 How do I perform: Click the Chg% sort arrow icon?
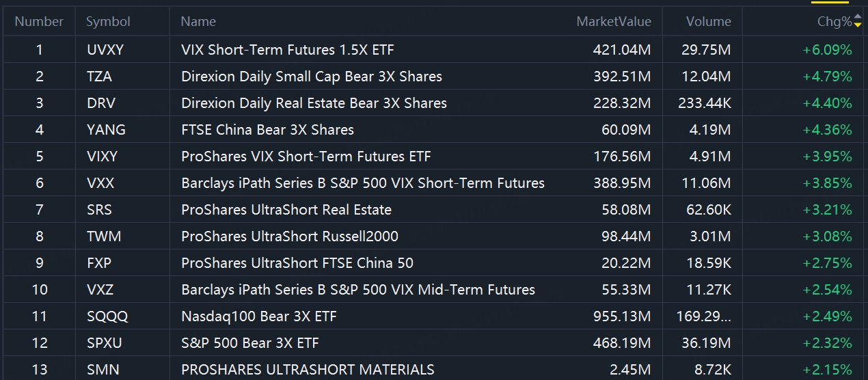tap(858, 22)
